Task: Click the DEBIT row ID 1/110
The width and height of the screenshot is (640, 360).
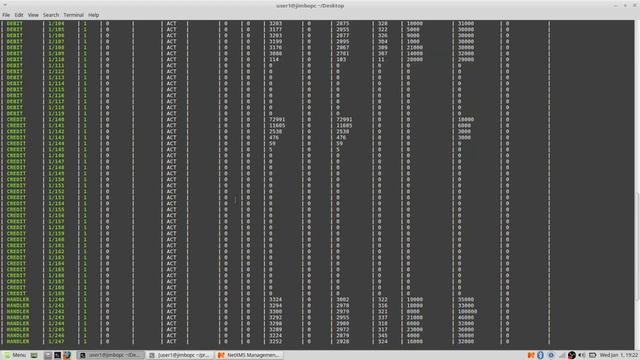Action: 56,59
